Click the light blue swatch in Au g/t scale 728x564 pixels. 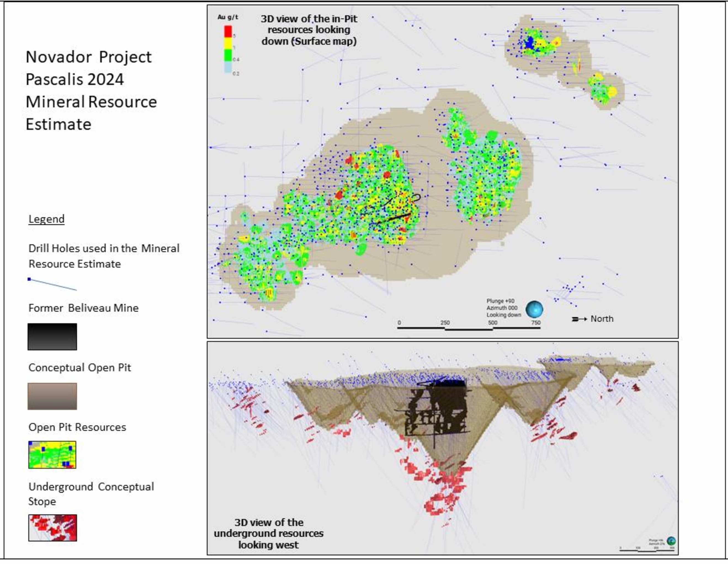(x=228, y=68)
